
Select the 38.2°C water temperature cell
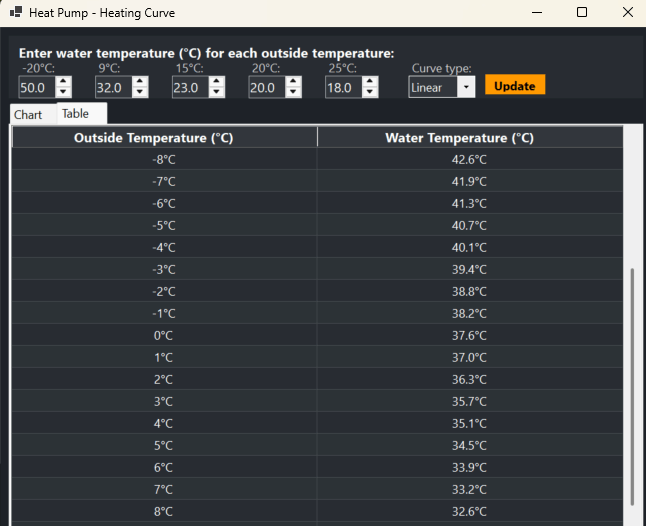coord(470,313)
